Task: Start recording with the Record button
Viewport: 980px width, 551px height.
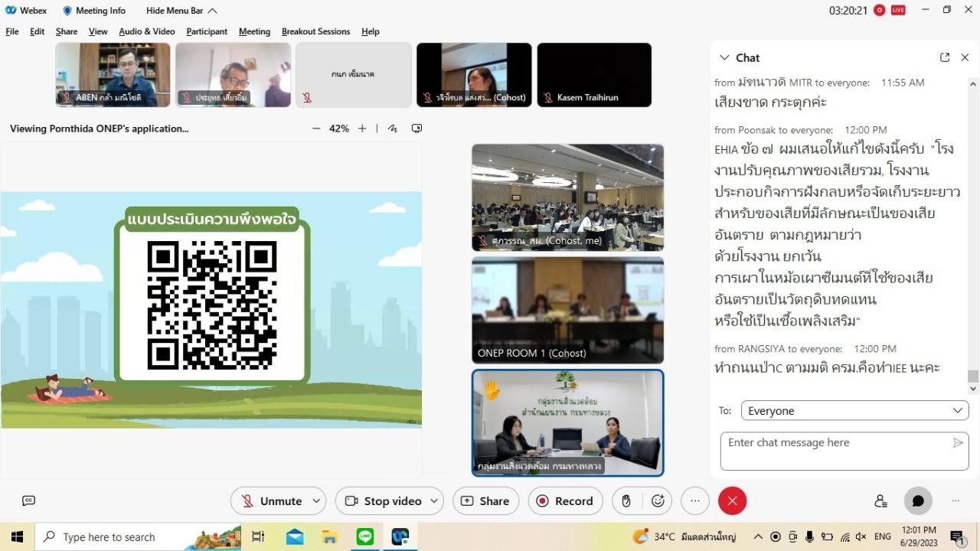Action: (565, 501)
